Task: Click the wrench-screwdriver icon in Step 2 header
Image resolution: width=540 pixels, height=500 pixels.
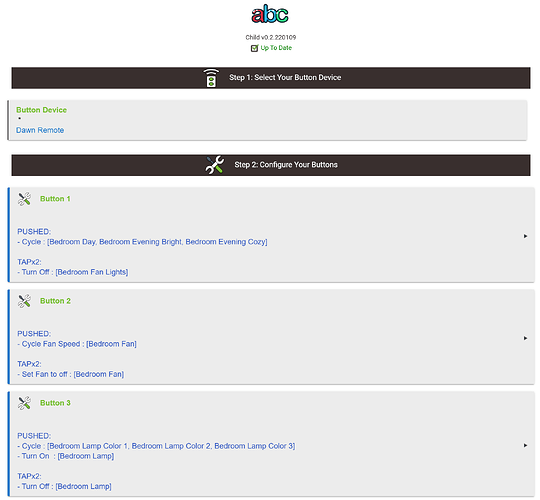Action: (215, 165)
